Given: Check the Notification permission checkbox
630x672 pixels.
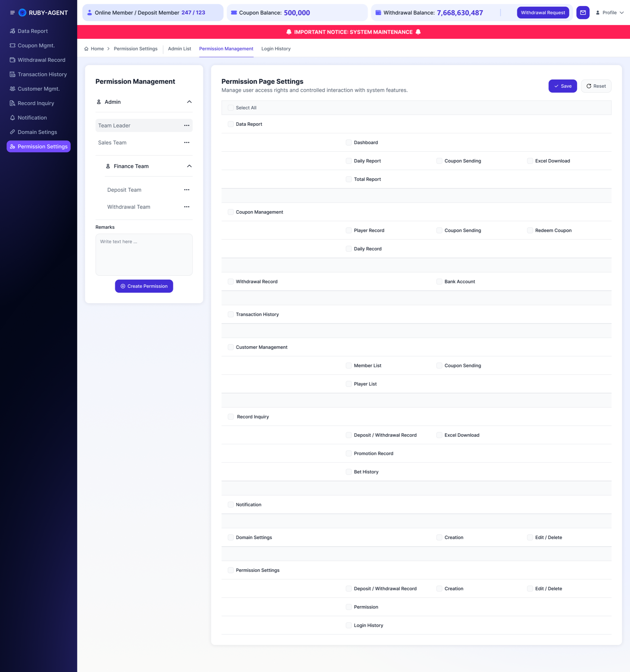Looking at the screenshot, I should point(231,505).
